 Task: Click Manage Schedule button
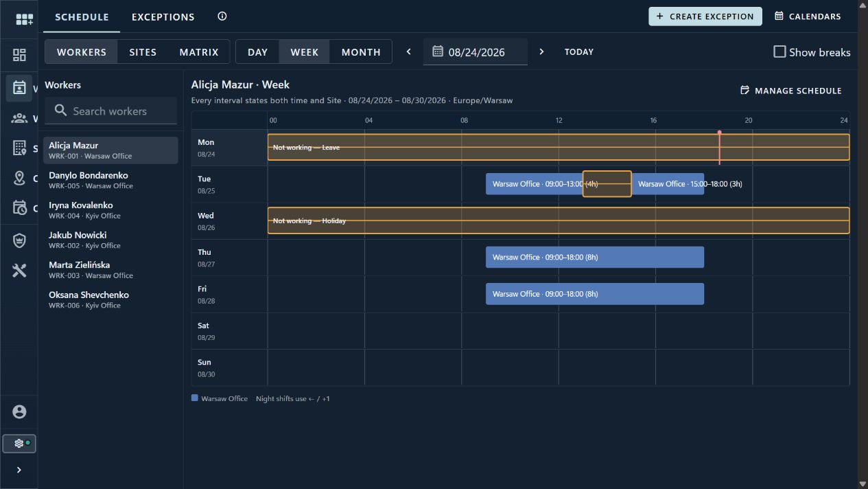coord(791,91)
